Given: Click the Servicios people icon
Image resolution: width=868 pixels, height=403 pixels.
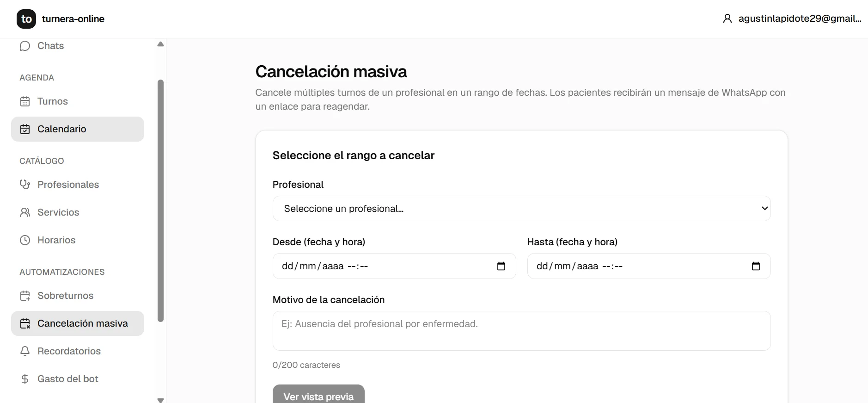Looking at the screenshot, I should pos(25,212).
